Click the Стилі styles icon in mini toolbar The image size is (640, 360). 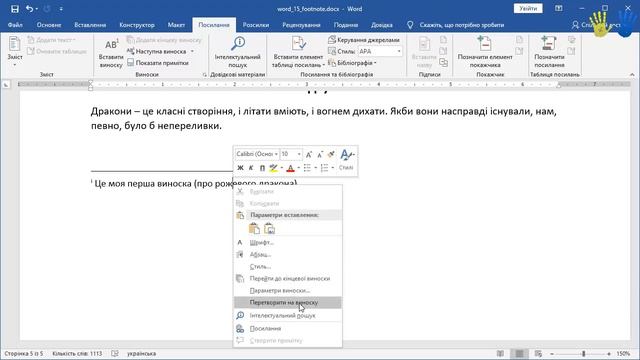(346, 160)
